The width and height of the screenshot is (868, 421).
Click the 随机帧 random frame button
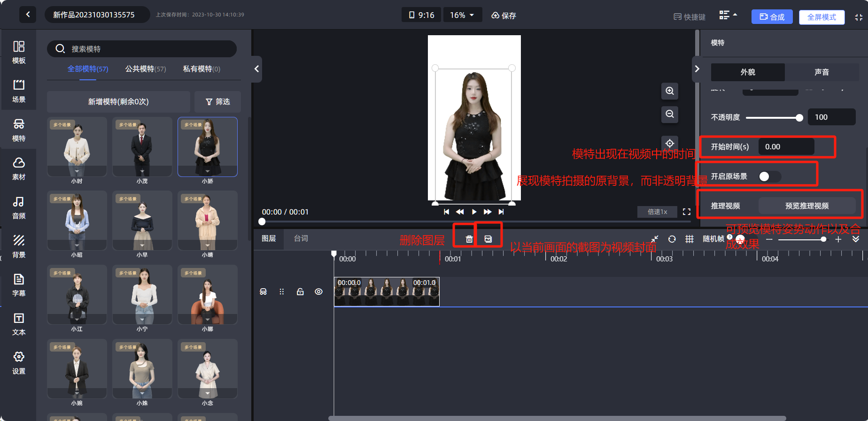[713, 239]
